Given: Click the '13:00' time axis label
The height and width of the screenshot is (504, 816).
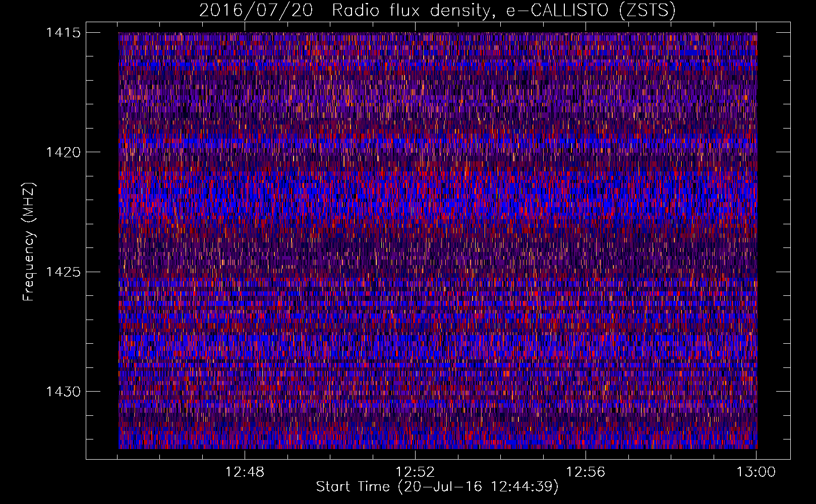Looking at the screenshot, I should click(x=756, y=472).
